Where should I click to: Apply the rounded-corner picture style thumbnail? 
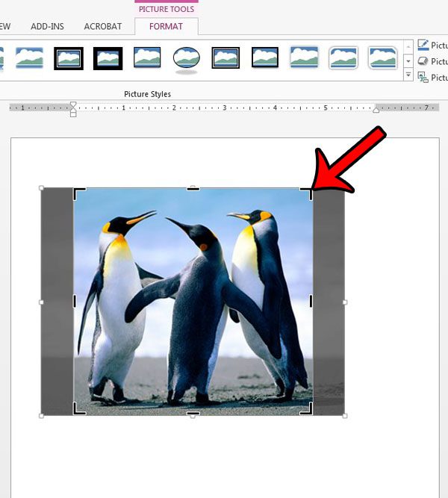coord(343,57)
